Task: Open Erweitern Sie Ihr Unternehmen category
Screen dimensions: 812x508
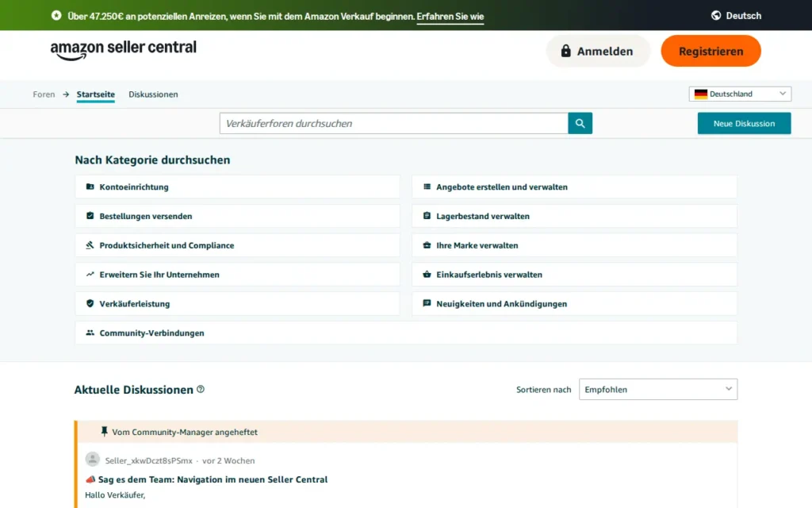Action: 237,274
